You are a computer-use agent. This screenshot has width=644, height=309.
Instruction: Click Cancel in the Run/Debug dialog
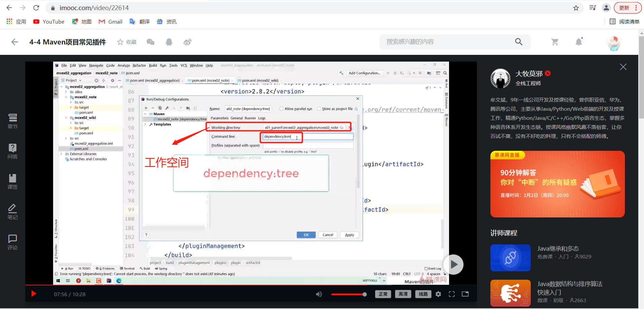tap(328, 235)
